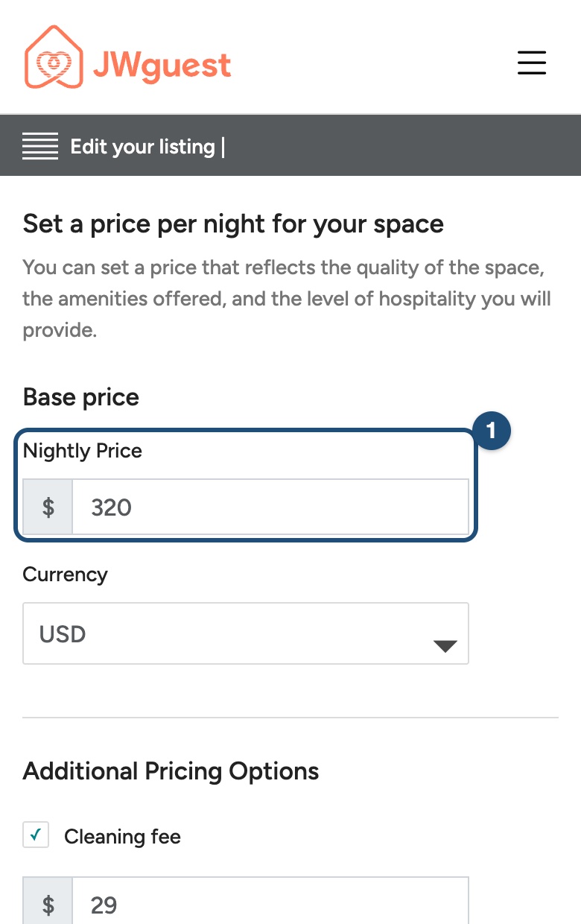Image resolution: width=581 pixels, height=924 pixels.
Task: Open the USD currency dropdown
Action: pos(246,633)
